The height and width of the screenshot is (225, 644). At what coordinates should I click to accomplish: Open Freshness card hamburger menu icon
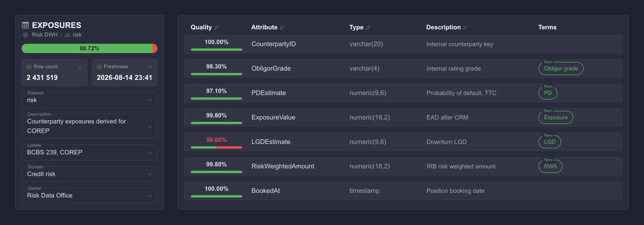150,67
